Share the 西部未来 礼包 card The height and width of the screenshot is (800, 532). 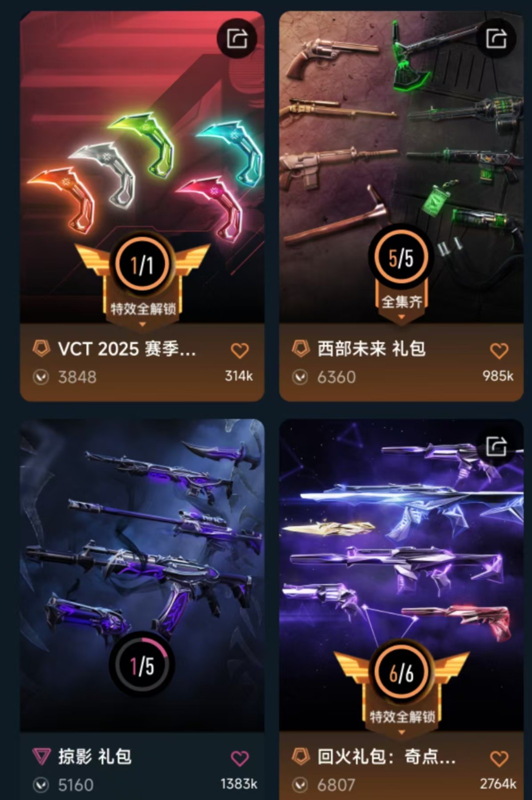496,38
